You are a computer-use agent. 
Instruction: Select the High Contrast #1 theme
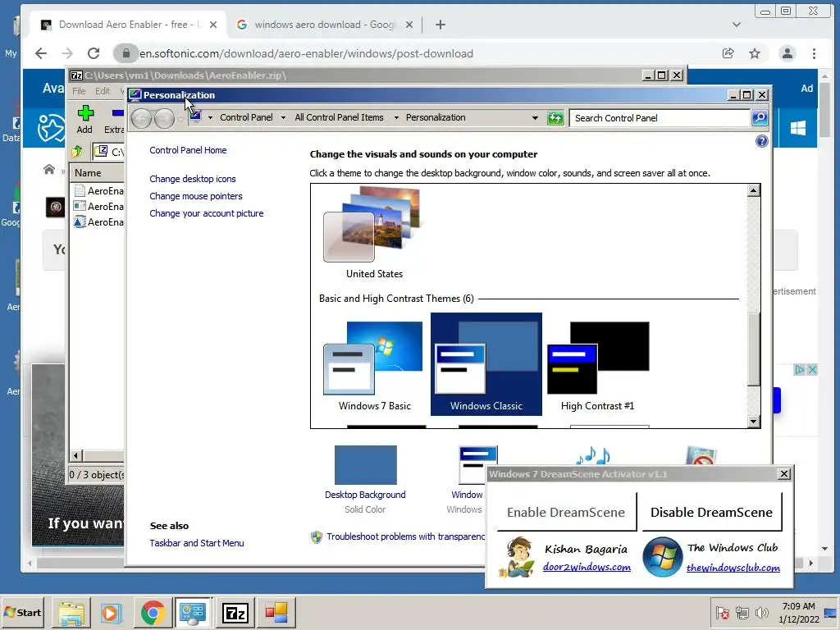[598, 366]
